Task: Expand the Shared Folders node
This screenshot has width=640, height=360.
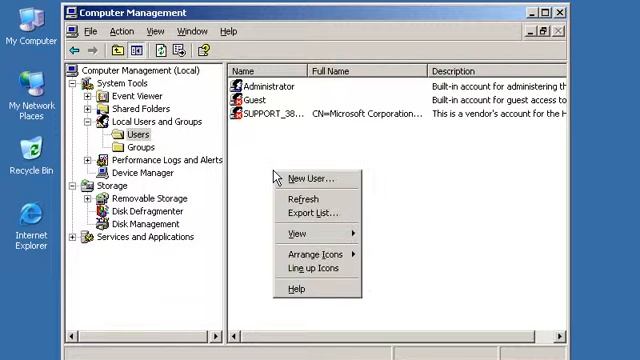Action: (87, 109)
